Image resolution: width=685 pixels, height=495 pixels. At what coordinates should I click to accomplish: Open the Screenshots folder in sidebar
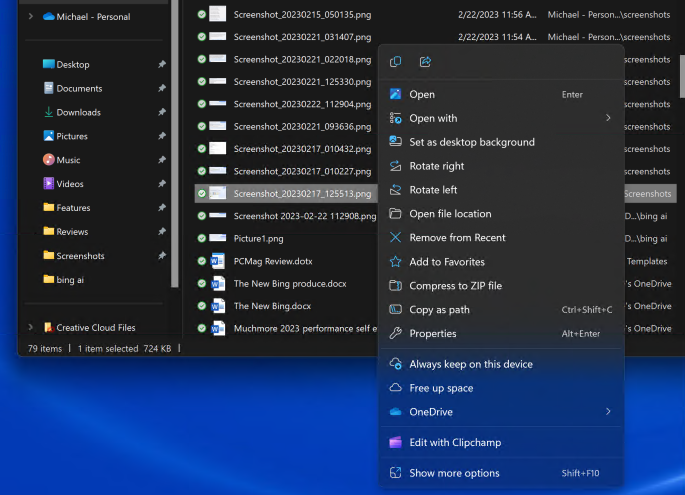tap(80, 256)
